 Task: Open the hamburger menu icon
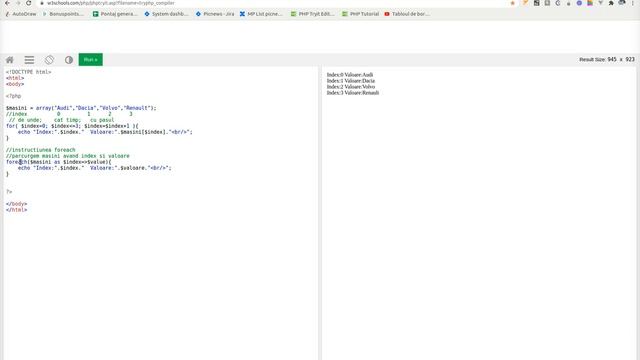(29, 60)
